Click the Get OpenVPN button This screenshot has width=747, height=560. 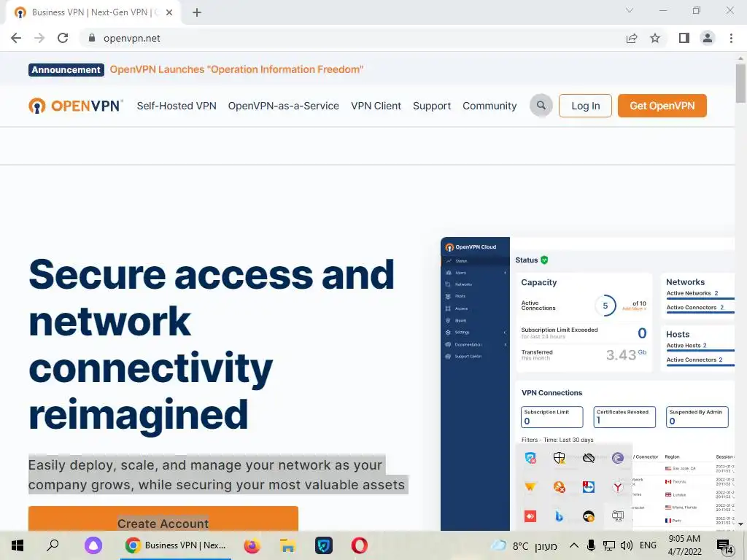[x=662, y=106]
